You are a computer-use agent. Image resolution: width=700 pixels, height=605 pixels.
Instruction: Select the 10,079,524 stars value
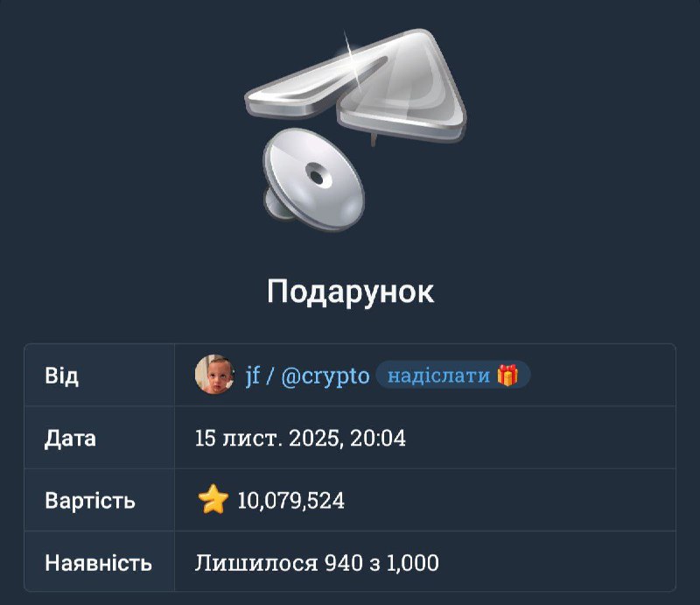pos(290,501)
